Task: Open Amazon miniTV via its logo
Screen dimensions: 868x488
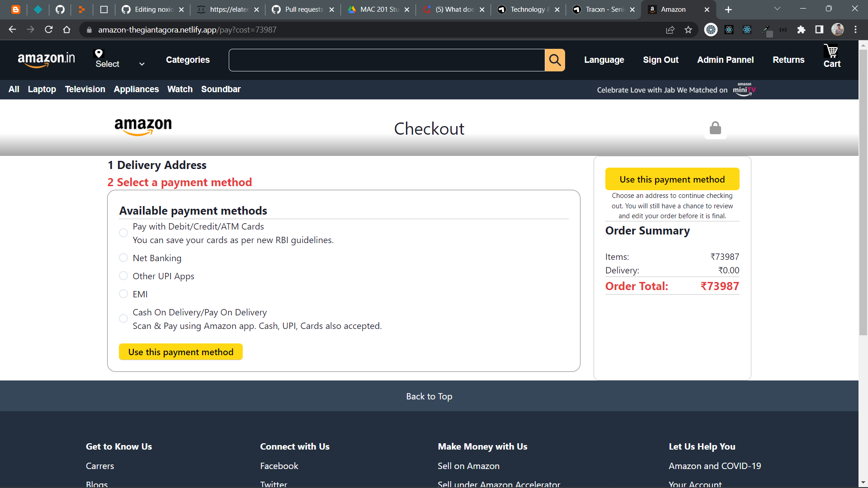Action: tap(744, 89)
